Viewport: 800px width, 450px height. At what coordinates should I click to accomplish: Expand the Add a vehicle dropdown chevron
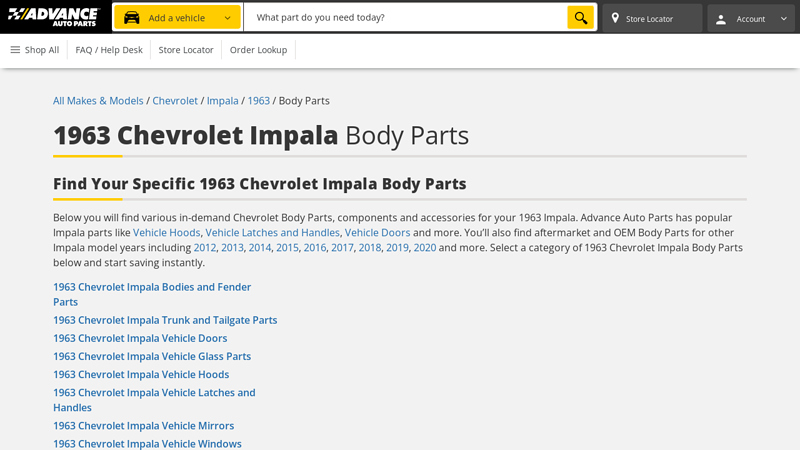pyautogui.click(x=228, y=18)
